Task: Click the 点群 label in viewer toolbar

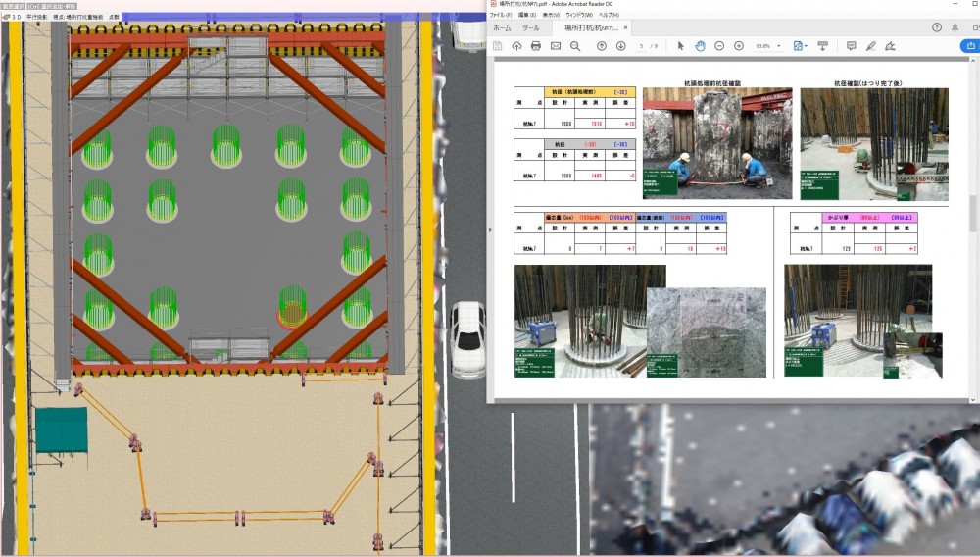Action: [114, 17]
